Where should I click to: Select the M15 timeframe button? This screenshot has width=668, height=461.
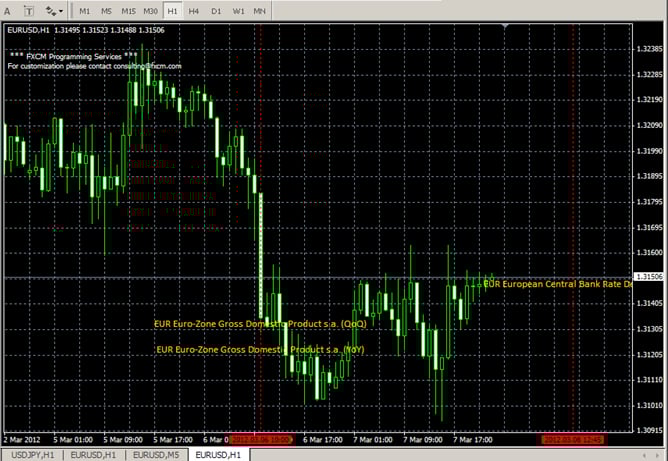pos(129,10)
